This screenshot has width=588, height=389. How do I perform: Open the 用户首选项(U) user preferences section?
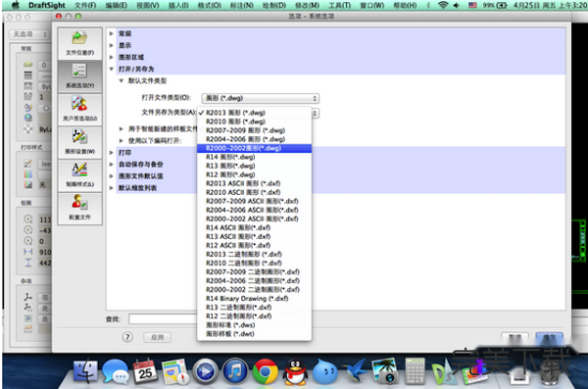coord(80,109)
